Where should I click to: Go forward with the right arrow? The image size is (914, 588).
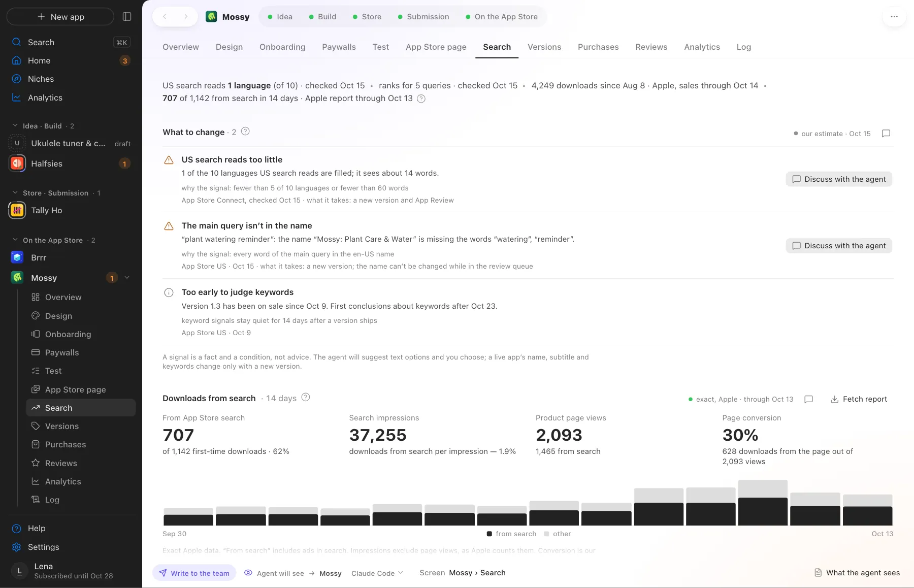[x=186, y=17]
